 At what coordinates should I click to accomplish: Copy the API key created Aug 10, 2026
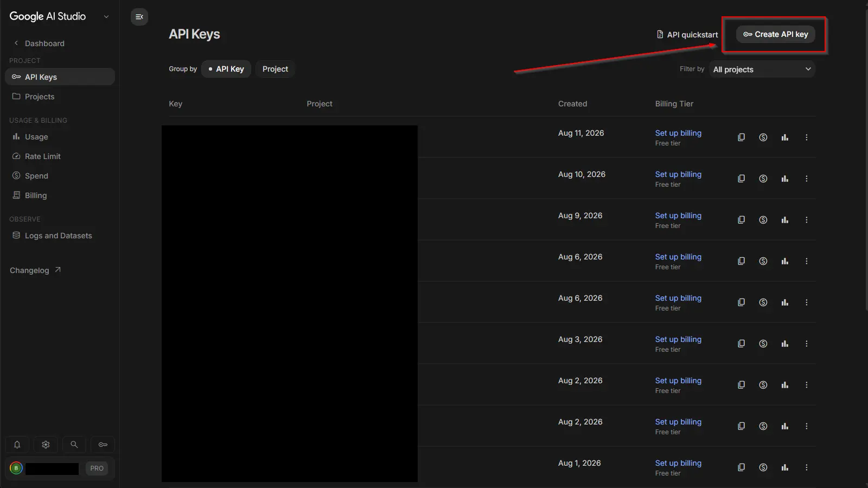741,179
